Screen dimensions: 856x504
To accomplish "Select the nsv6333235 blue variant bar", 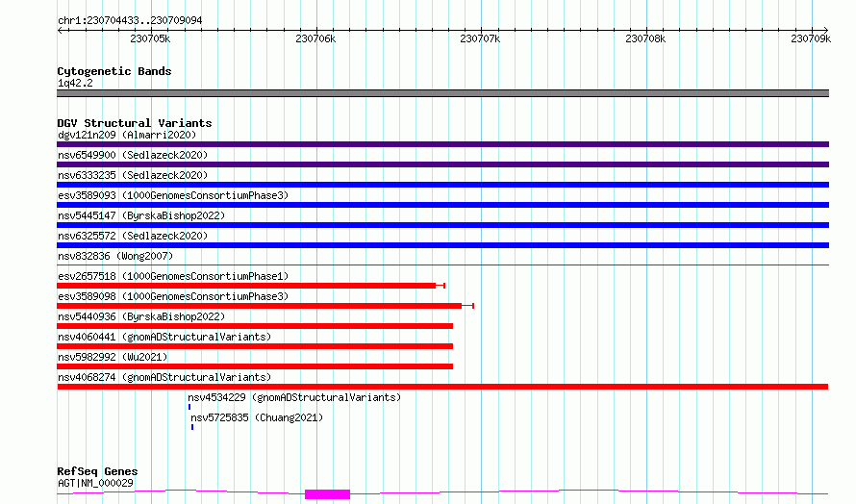I will pyautogui.click(x=442, y=185).
